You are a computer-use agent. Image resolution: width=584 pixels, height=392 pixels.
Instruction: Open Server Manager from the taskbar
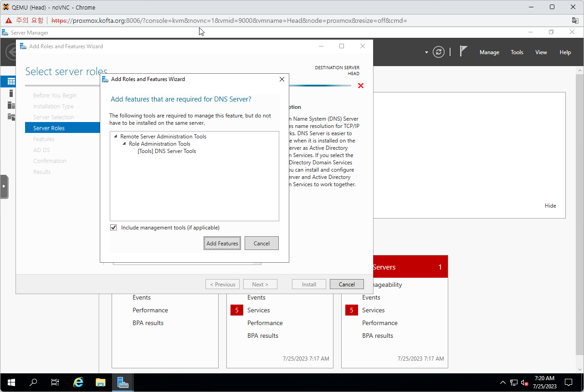click(x=123, y=382)
